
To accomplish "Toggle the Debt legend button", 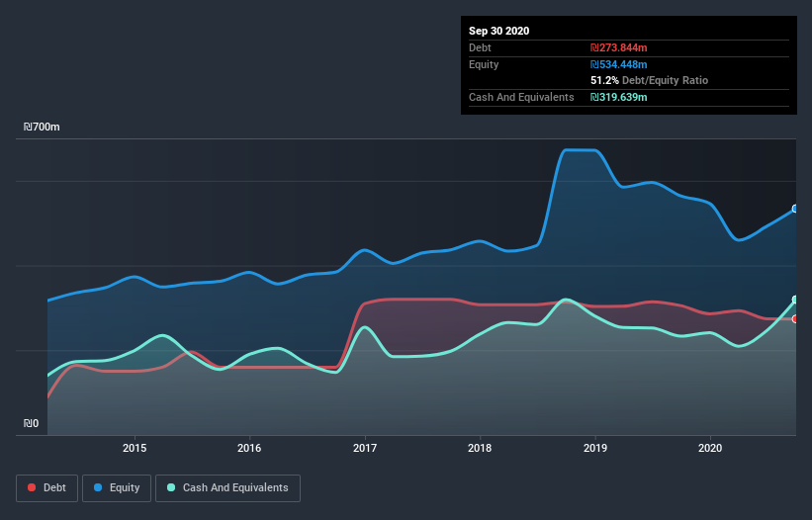I will (47, 488).
